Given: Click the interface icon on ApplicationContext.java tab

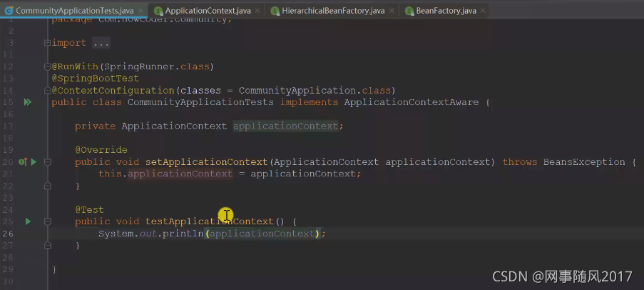Looking at the screenshot, I should click(x=158, y=11).
